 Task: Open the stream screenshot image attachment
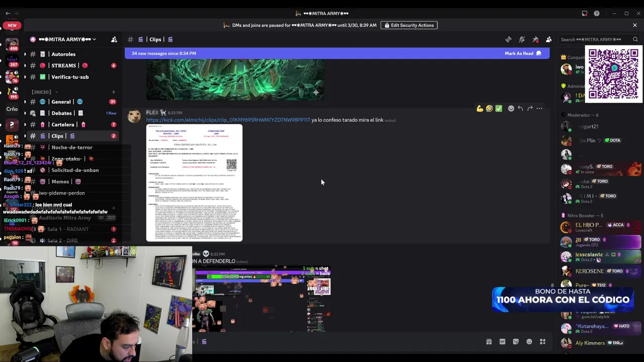(x=263, y=299)
